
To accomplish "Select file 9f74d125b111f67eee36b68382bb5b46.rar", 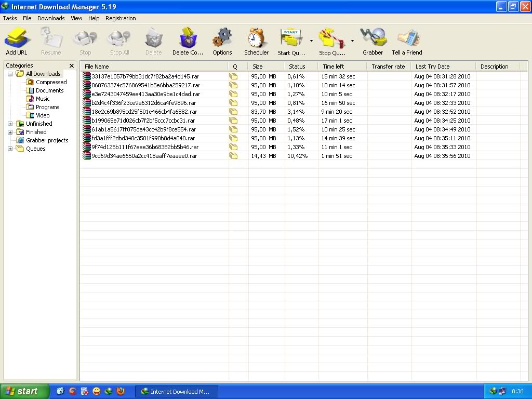I will pyautogui.click(x=145, y=147).
